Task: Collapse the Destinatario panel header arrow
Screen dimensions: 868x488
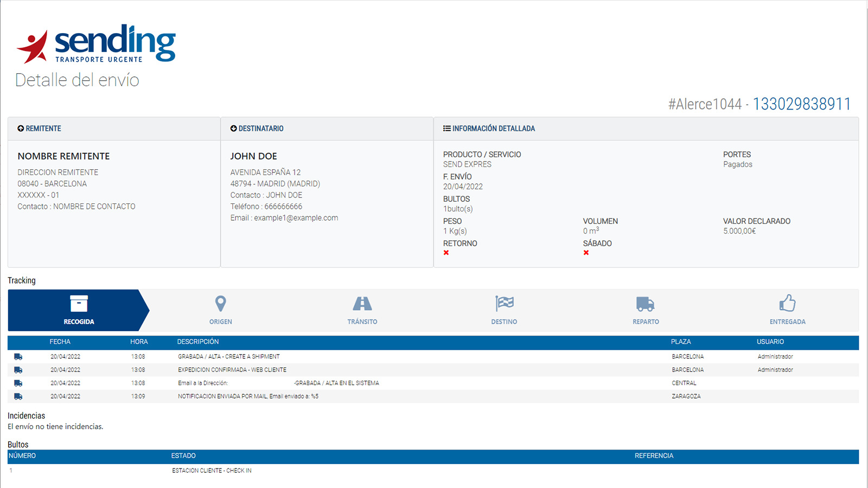Action: 234,129
